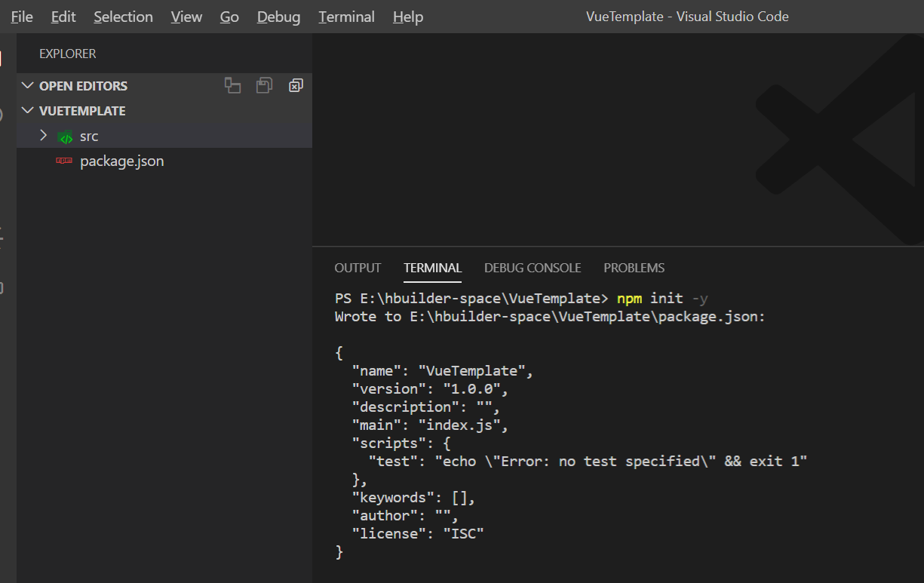Viewport: 924px width, 583px height.
Task: Click the VUETEMPLATE header label
Action: 82,111
